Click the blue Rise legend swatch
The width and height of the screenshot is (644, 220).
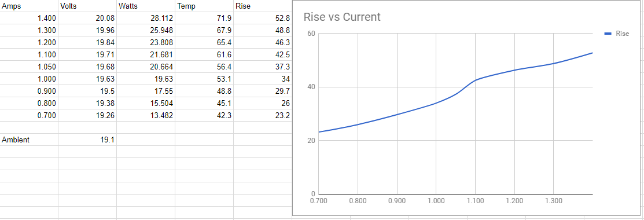click(x=608, y=34)
